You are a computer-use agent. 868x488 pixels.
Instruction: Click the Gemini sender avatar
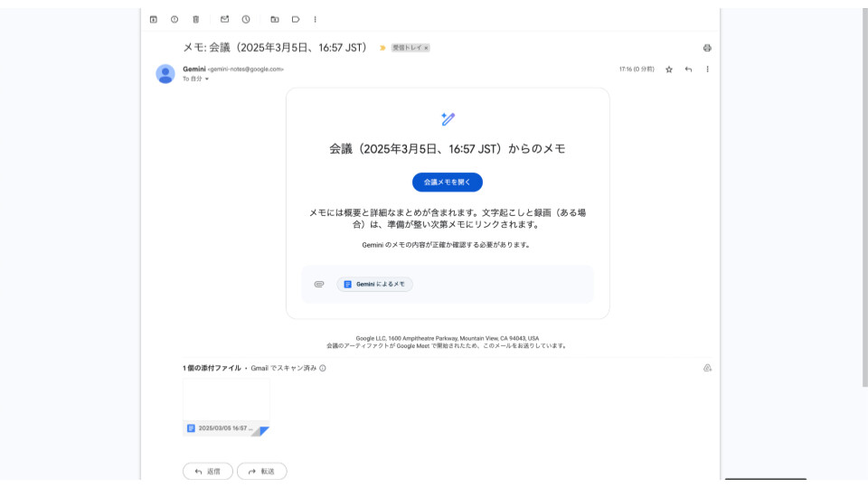(x=165, y=73)
